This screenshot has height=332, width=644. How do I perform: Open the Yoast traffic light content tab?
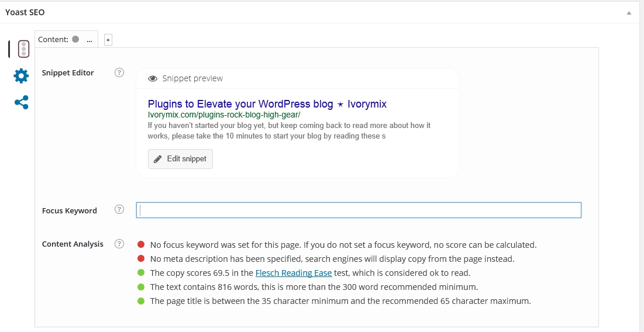23,49
